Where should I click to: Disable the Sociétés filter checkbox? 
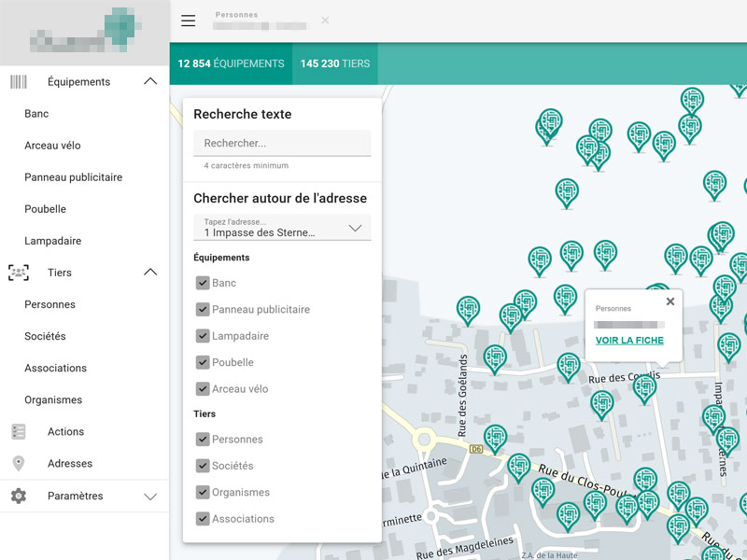203,466
